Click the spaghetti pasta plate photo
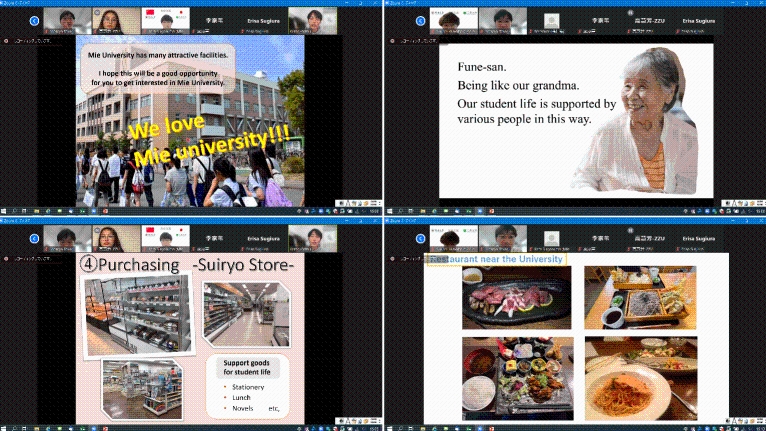 (x=641, y=378)
